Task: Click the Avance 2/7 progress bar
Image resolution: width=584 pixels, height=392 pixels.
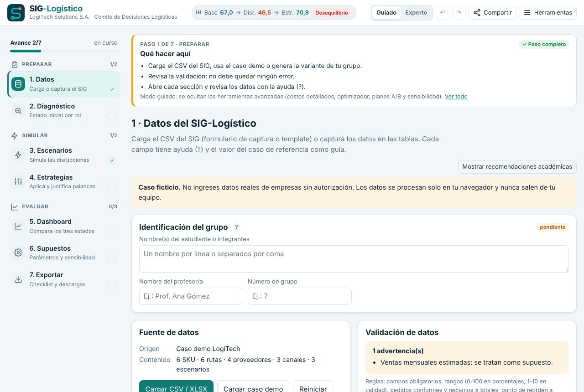Action: (64, 51)
